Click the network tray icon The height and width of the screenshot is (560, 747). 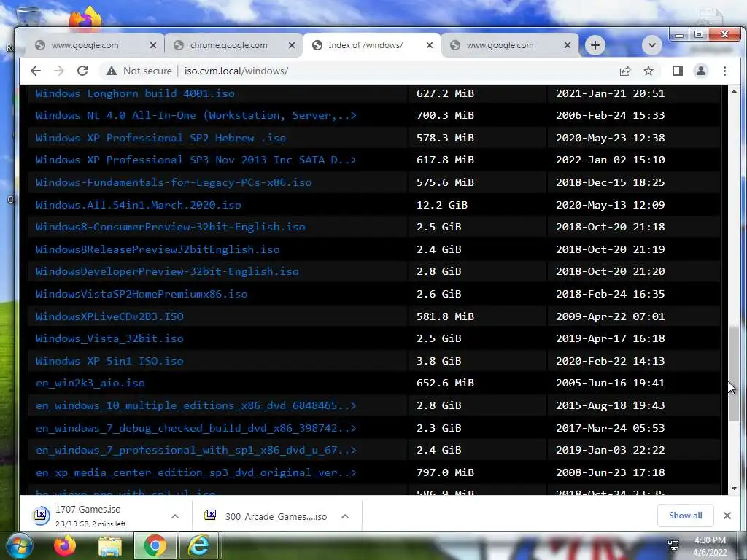coord(673,545)
